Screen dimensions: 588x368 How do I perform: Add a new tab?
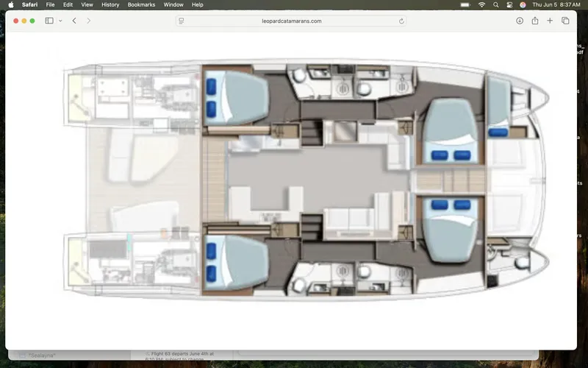point(550,21)
